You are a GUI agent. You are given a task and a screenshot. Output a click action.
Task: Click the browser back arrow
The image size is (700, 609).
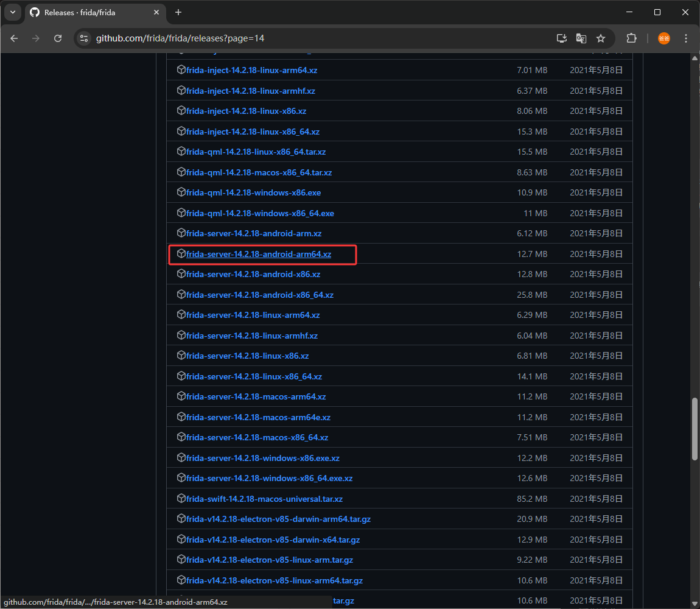(14, 38)
